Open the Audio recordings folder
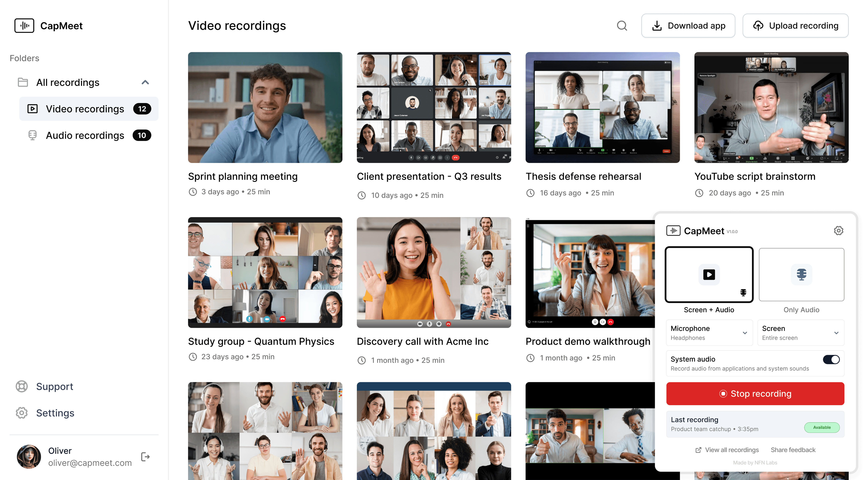 pyautogui.click(x=85, y=135)
